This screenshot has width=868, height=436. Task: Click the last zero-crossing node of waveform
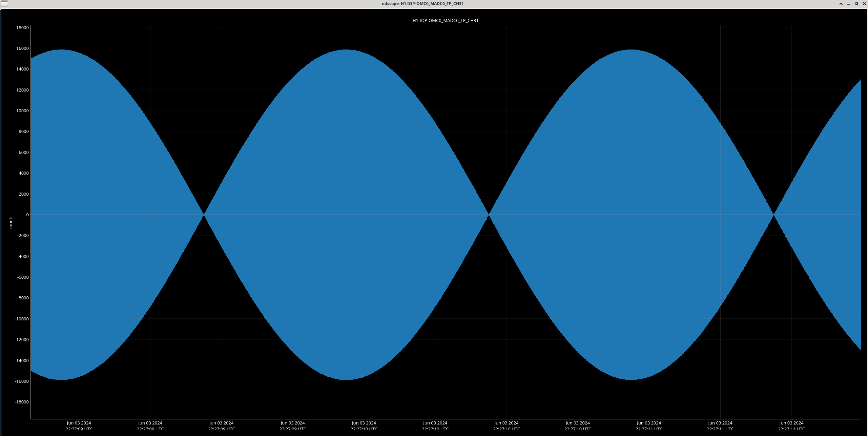773,215
